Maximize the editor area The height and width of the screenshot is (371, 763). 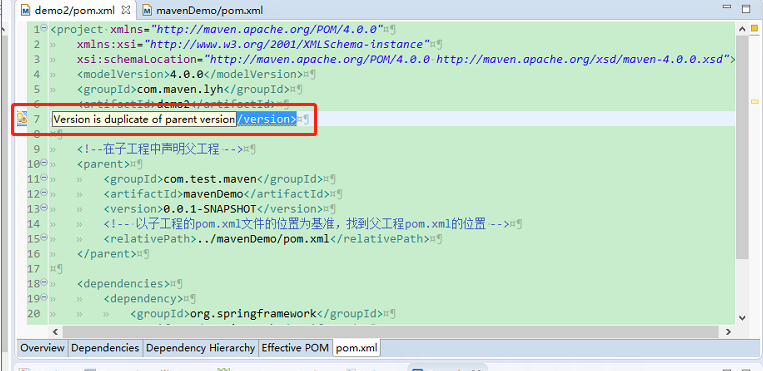[x=746, y=8]
